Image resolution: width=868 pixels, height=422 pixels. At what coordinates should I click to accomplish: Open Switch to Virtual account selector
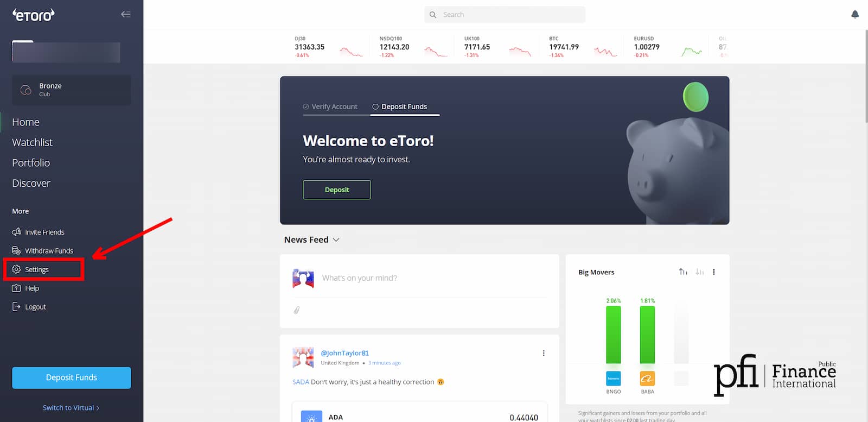[71, 408]
